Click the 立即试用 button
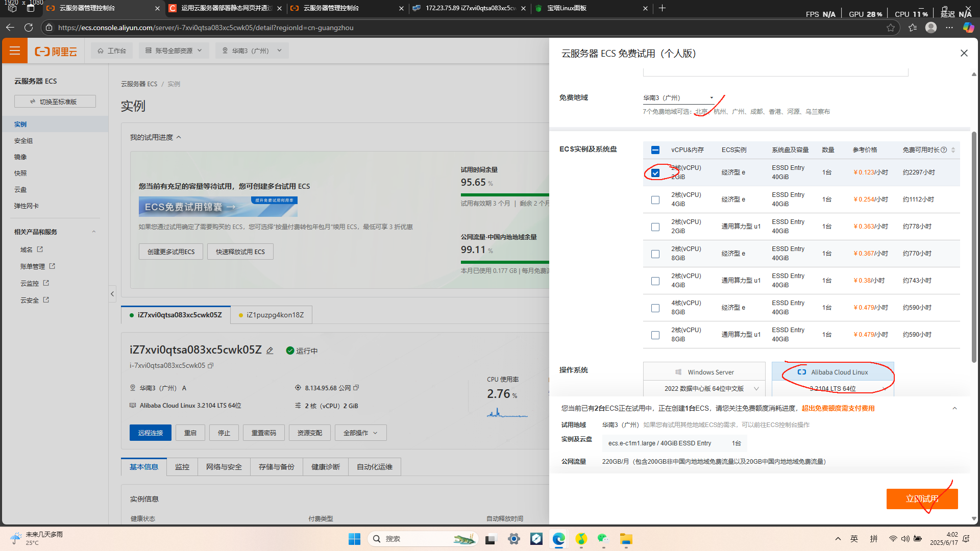Screen dimensions: 980x551 click(922, 499)
